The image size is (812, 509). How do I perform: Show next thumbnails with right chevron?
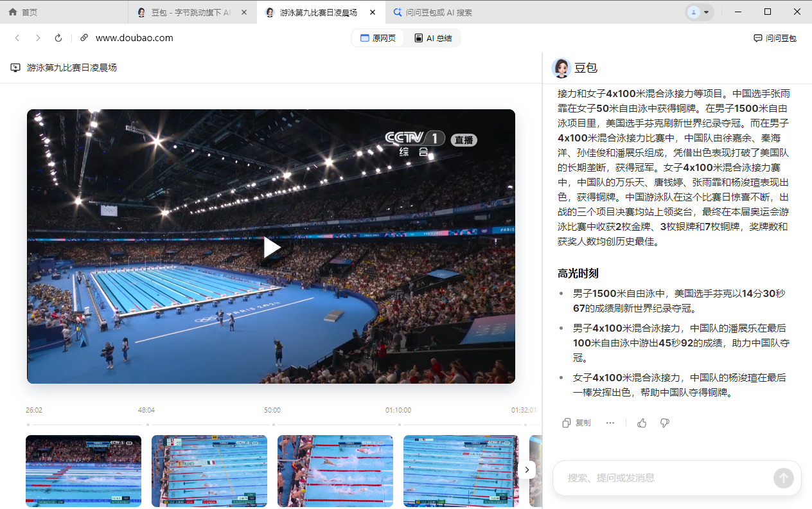point(527,470)
